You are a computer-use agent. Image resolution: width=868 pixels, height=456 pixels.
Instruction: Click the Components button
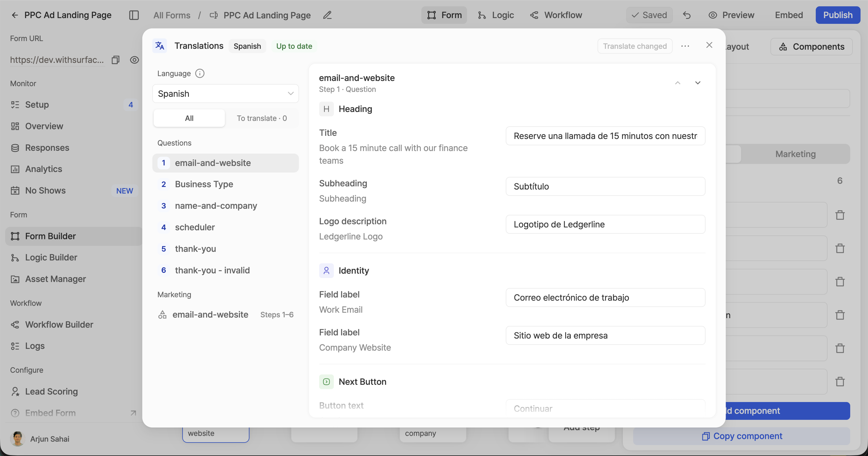coord(811,47)
